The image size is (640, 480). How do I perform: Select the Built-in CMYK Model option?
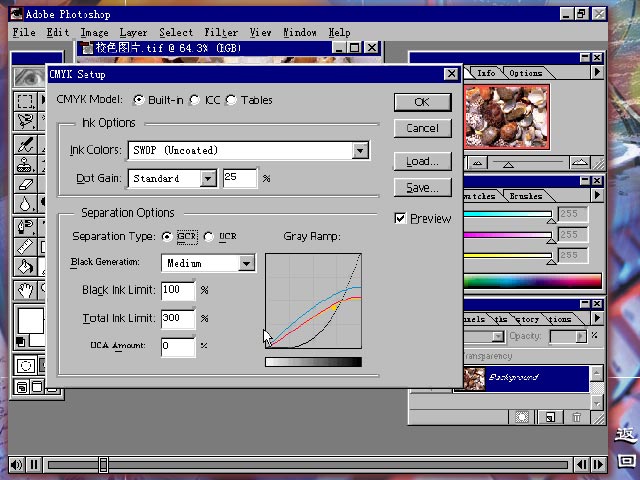(x=139, y=100)
